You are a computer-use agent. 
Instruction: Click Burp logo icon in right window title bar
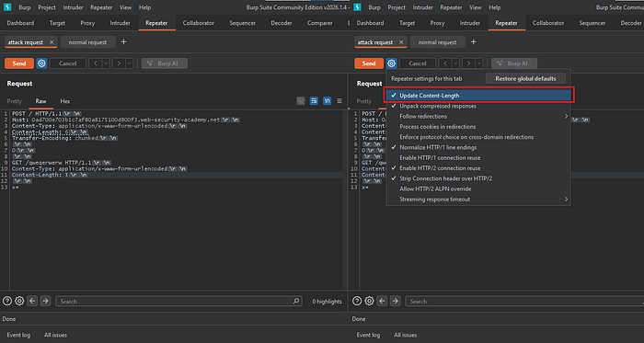[357, 7]
